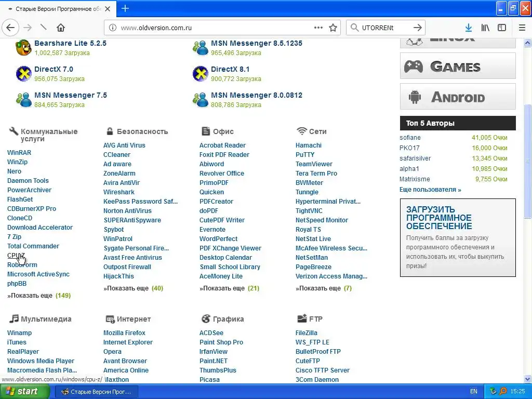Image resolution: width=532 pixels, height=399 pixels.
Task: Open the downloads arrow icon
Action: 469,28
